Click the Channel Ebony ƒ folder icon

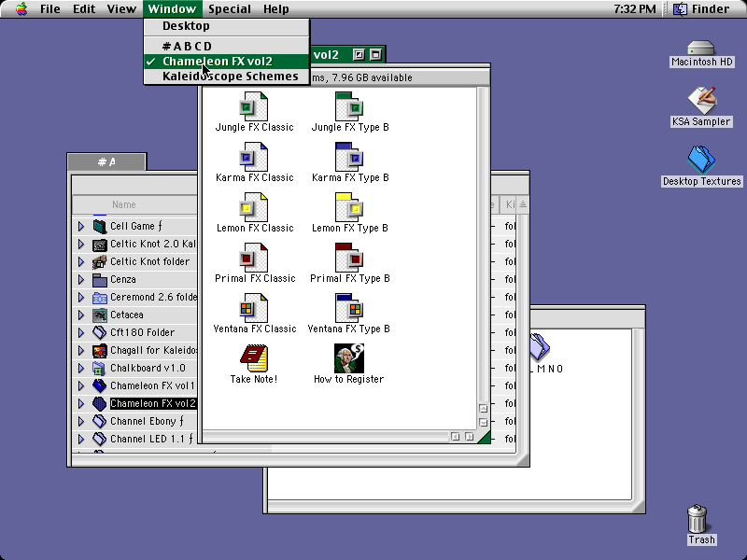100,422
